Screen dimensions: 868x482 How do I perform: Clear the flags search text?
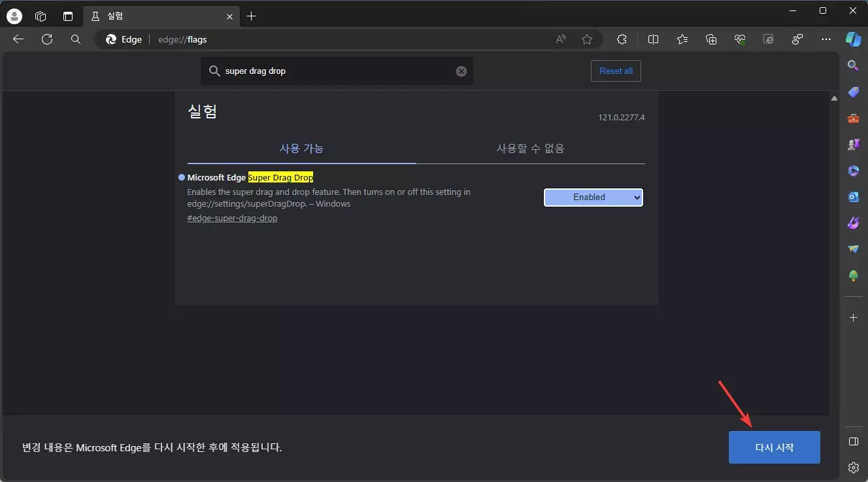pos(461,71)
